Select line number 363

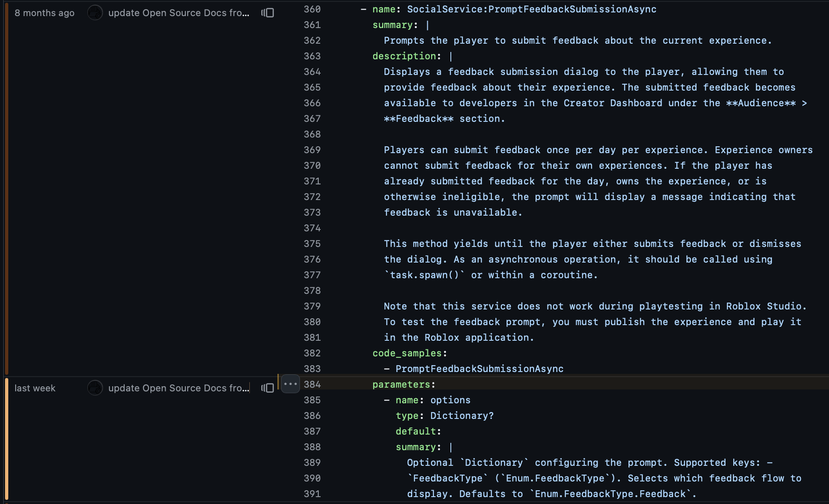312,56
